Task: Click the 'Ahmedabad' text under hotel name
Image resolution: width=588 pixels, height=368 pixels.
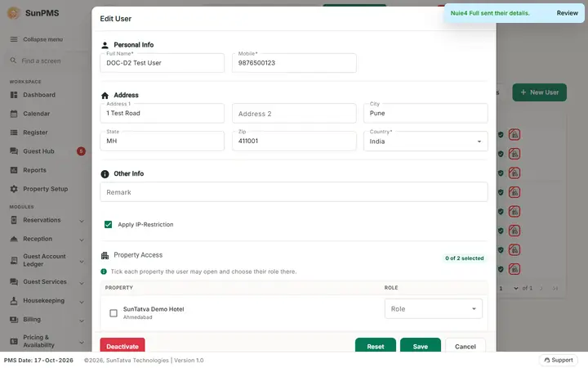Action: (x=138, y=317)
